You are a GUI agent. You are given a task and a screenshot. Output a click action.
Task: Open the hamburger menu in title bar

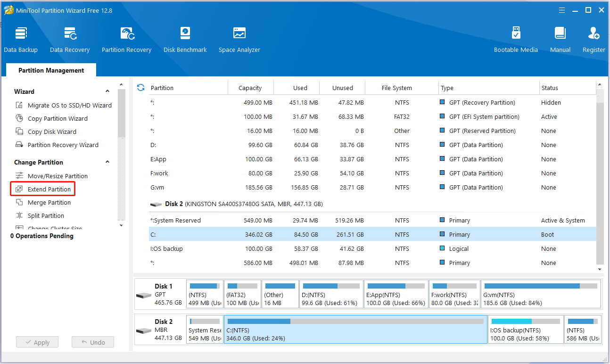(562, 10)
